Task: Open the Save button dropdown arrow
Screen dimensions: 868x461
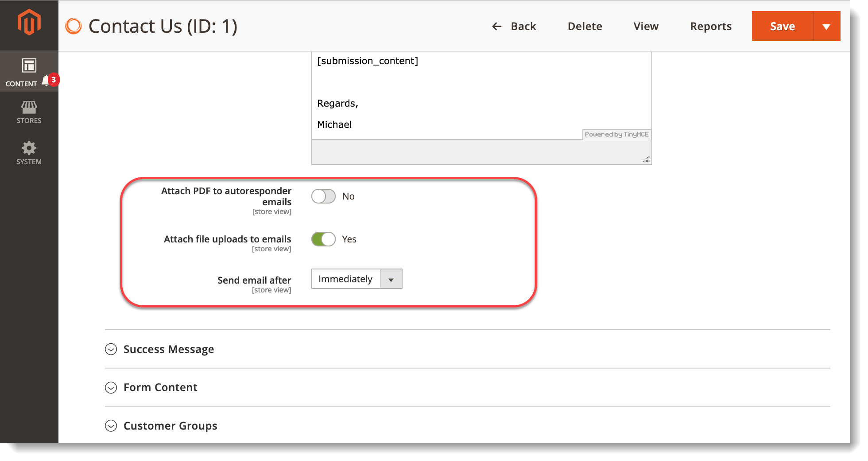Action: tap(826, 26)
